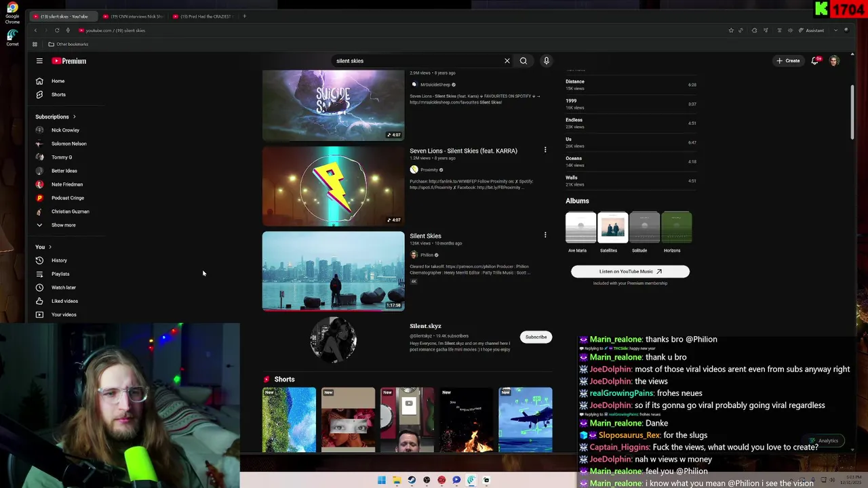
Task: Open MrSuicideSheep video thumbnail
Action: (333, 105)
